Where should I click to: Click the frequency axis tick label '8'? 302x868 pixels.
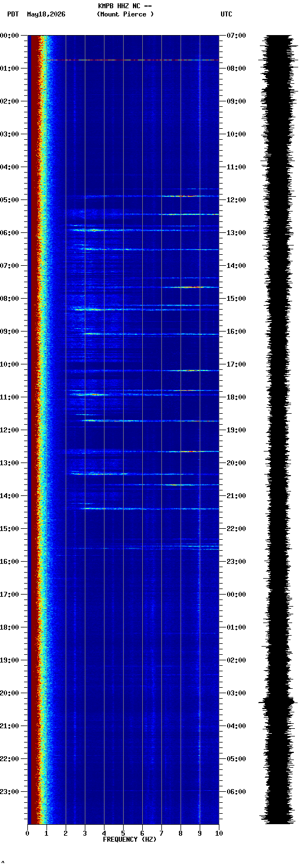[181, 833]
